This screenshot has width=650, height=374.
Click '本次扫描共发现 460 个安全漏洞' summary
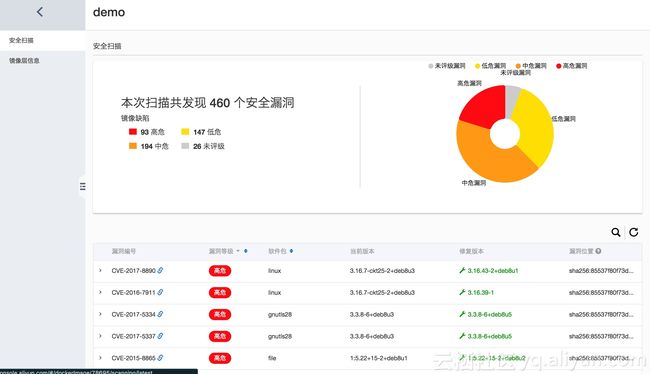coord(208,103)
